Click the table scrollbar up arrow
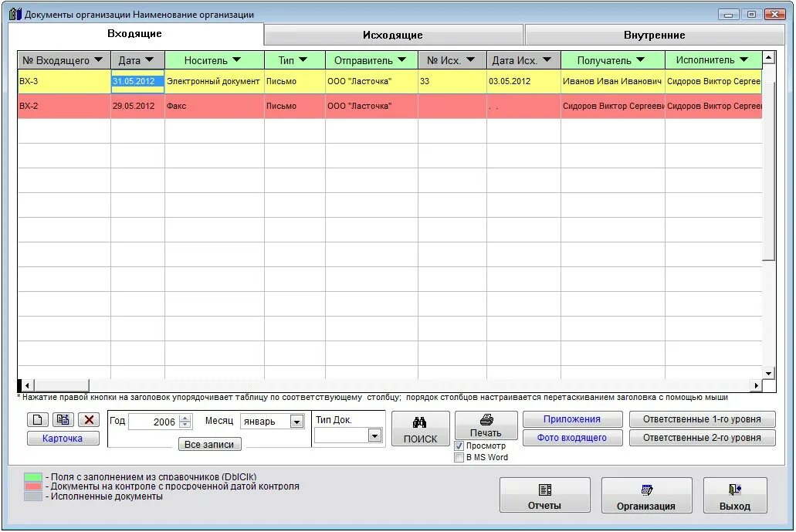This screenshot has height=532, width=796. (x=768, y=57)
